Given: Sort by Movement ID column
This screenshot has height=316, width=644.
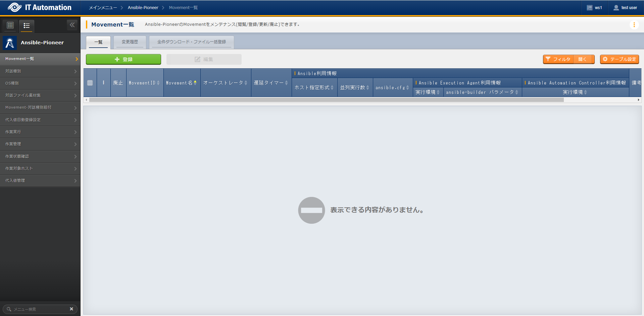Looking at the screenshot, I should (x=144, y=83).
